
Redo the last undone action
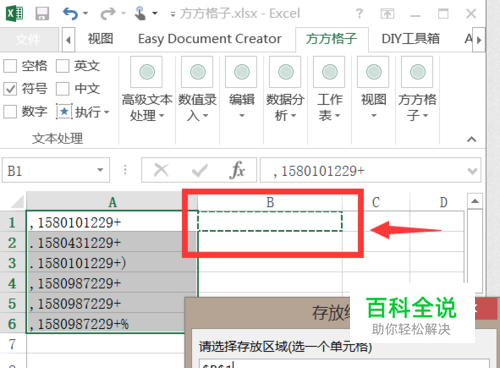108,14
